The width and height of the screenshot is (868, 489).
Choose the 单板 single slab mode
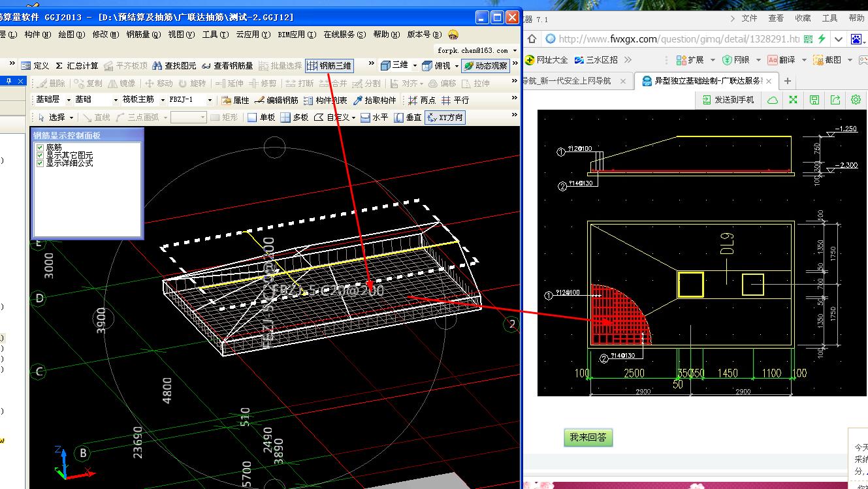(261, 118)
